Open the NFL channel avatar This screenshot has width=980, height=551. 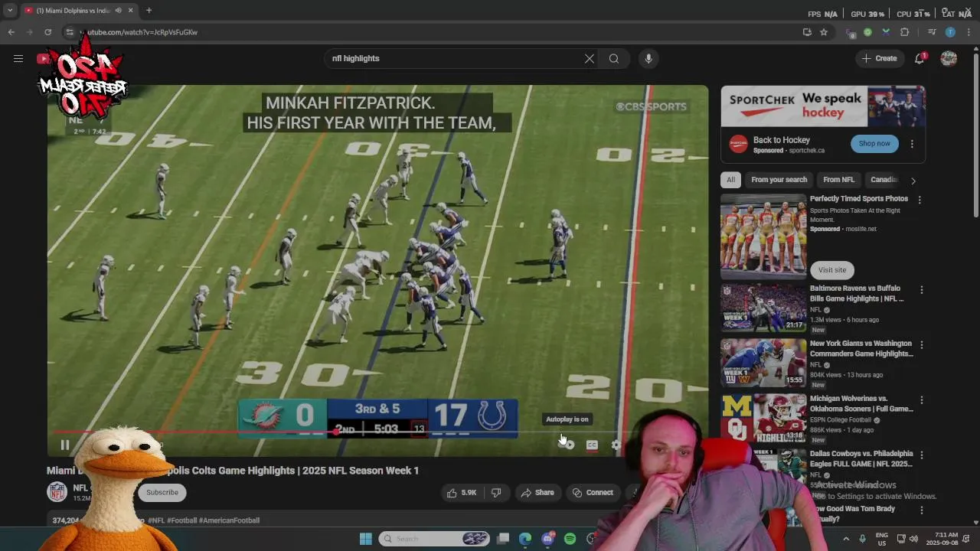click(x=57, y=492)
